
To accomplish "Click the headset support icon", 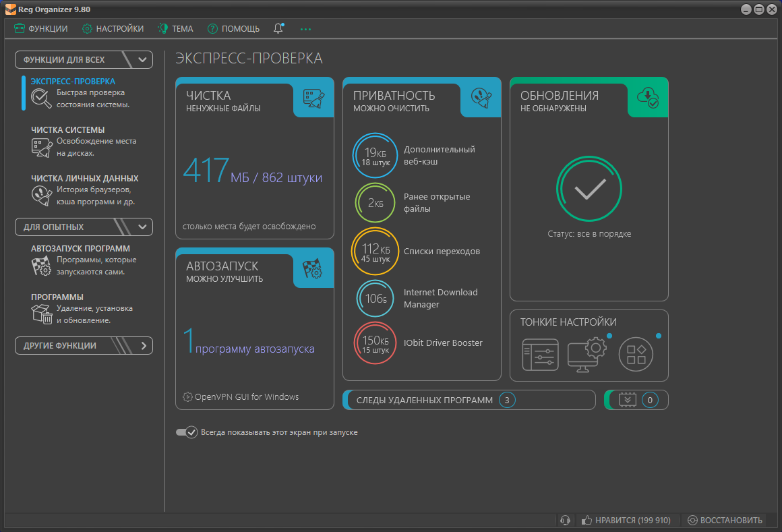I will point(565,520).
